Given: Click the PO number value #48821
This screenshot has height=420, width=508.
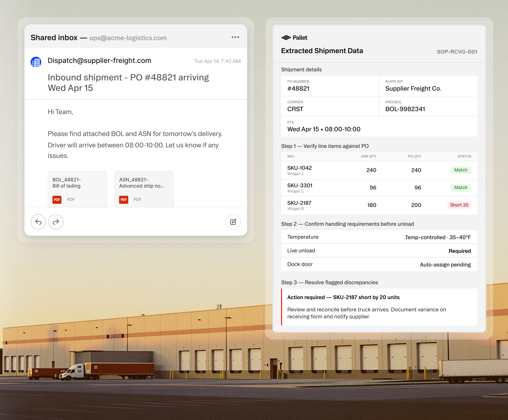Looking at the screenshot, I should (298, 88).
